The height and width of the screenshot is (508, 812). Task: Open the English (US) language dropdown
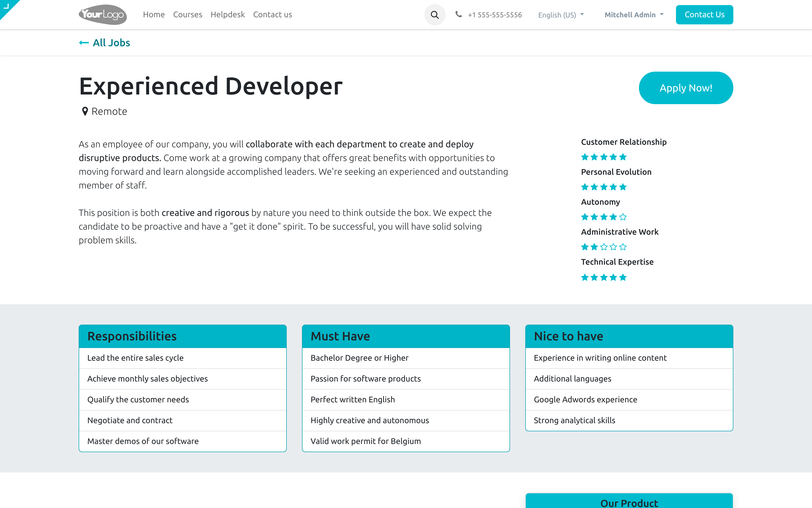(561, 15)
